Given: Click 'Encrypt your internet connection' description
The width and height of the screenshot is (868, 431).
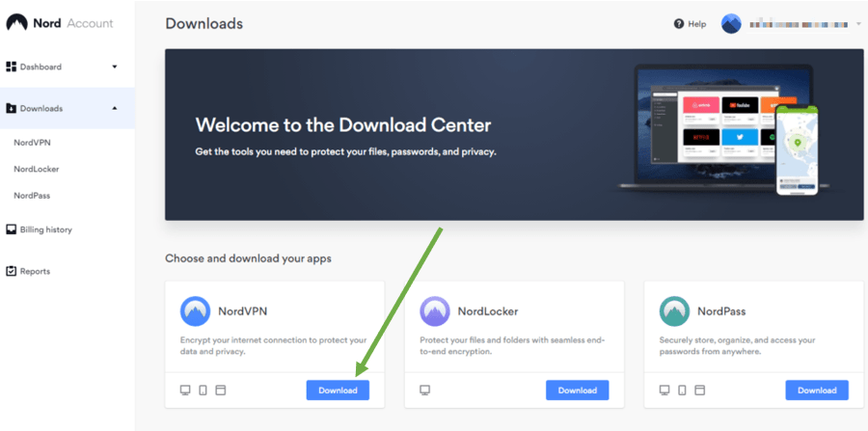Looking at the screenshot, I should pos(274,346).
